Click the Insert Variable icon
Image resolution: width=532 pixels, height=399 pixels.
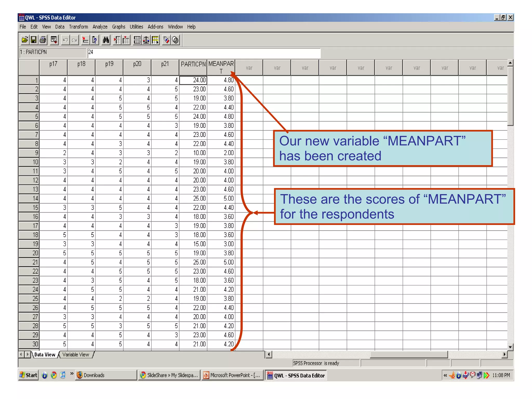(x=126, y=40)
